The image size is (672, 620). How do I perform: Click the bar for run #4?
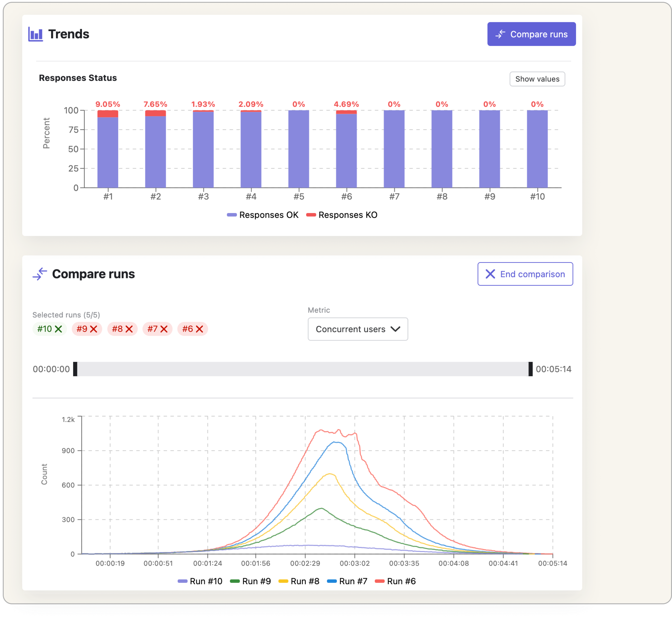[251, 149]
